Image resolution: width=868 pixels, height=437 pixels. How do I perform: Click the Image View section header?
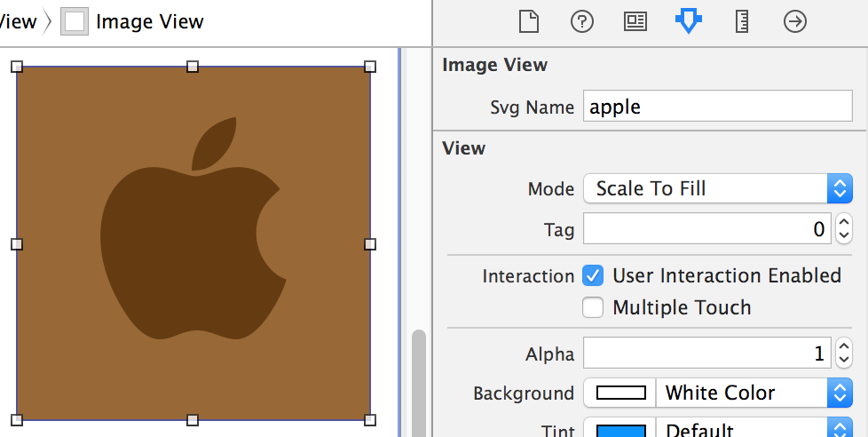tap(495, 65)
